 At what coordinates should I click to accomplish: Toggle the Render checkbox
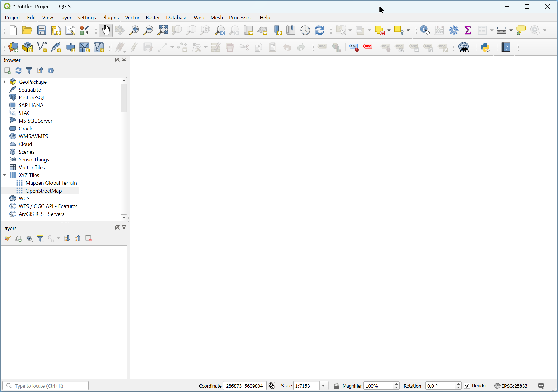467,386
